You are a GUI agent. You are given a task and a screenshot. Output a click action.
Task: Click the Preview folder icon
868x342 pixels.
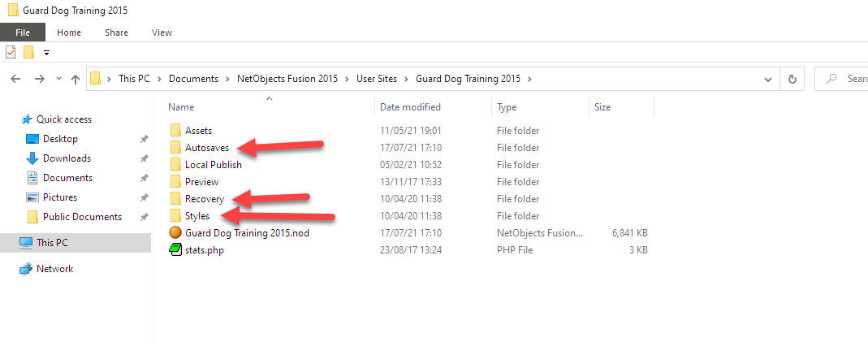click(x=175, y=181)
